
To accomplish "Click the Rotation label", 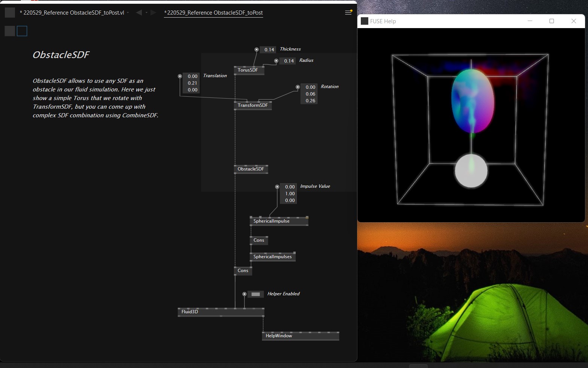I will 329,87.
